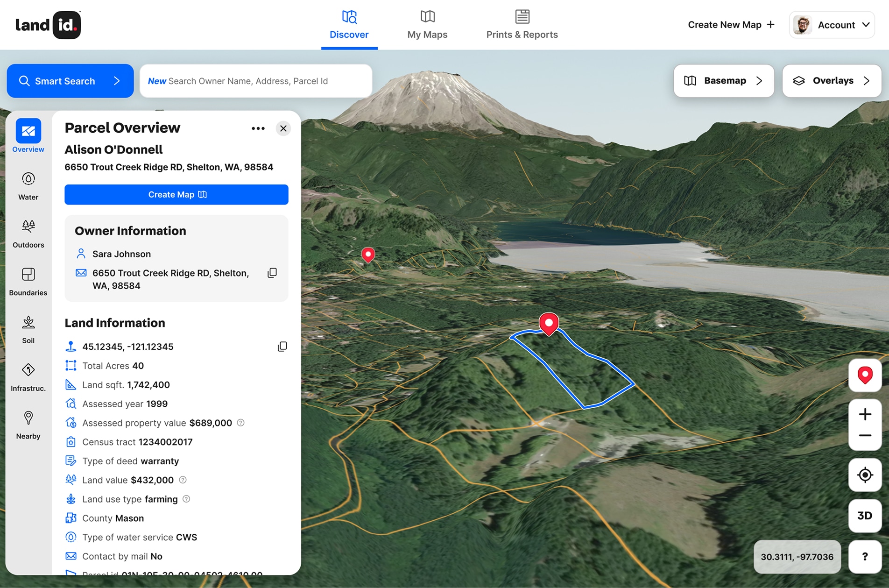Open the Boundaries sidebar section
Viewport: 889px width, 588px height.
28,282
